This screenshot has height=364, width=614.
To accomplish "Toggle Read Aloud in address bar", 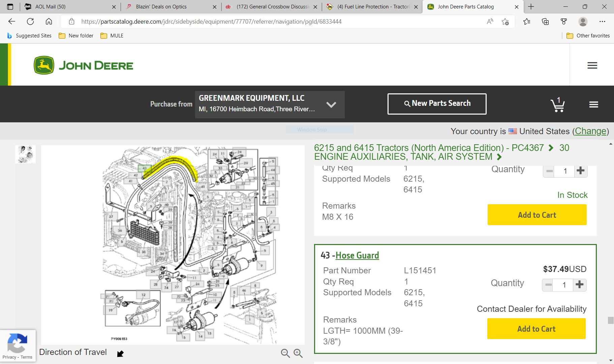I will coord(490,22).
